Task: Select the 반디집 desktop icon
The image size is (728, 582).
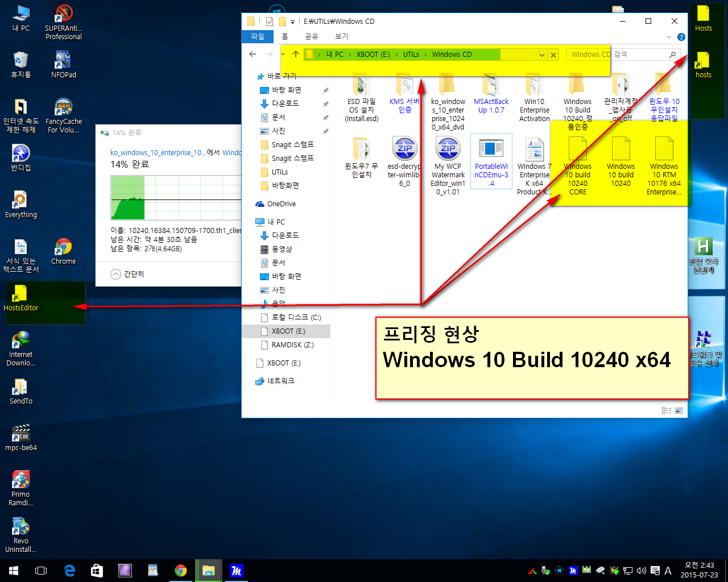Action: (21, 157)
